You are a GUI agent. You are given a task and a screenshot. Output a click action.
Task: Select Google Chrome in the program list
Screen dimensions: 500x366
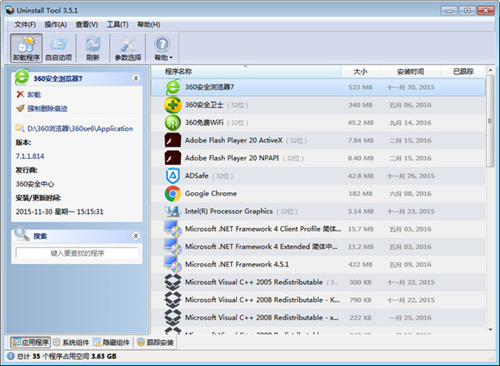point(318,194)
